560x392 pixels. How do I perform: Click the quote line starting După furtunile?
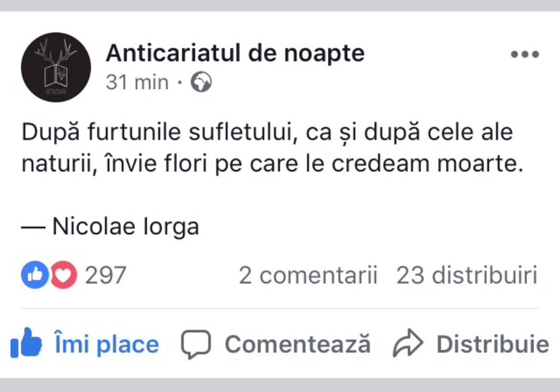[x=267, y=132]
